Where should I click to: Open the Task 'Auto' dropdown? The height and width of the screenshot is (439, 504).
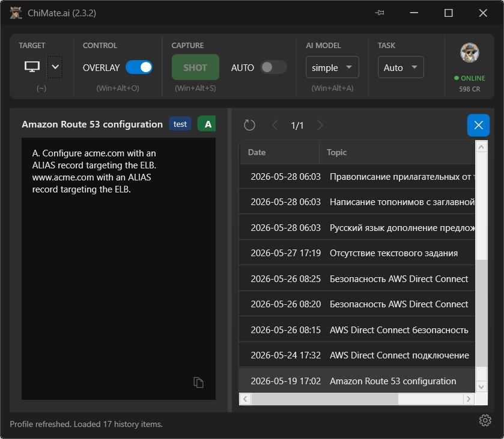coord(401,67)
